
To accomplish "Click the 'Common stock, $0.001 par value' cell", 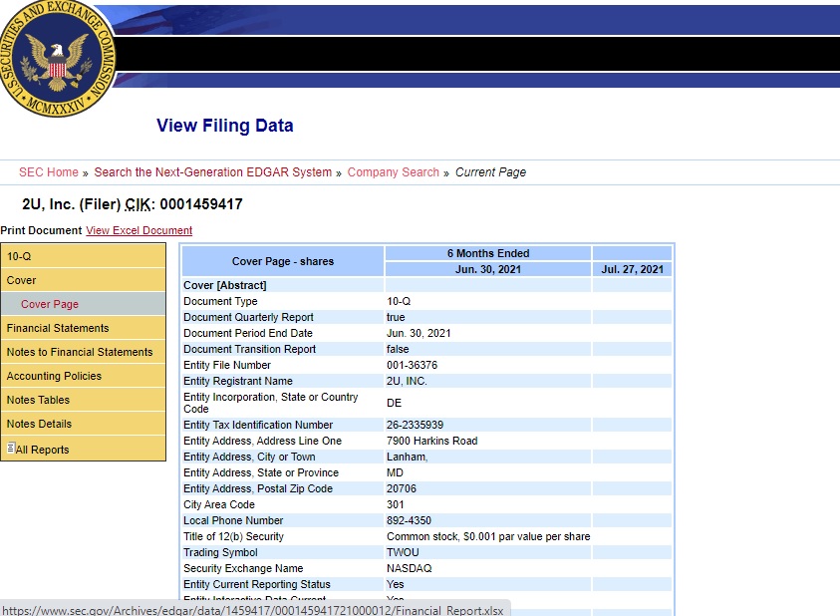I will pos(488,536).
